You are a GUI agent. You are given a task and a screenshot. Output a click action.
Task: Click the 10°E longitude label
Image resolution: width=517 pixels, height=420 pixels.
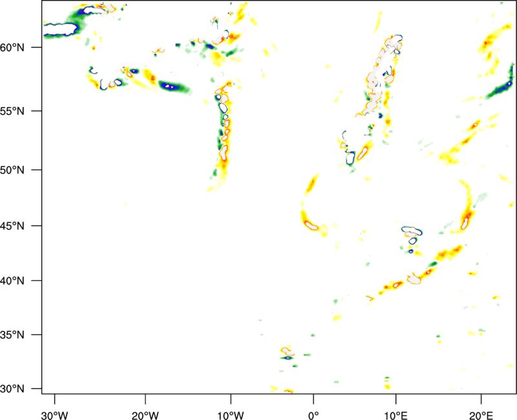coord(396,415)
